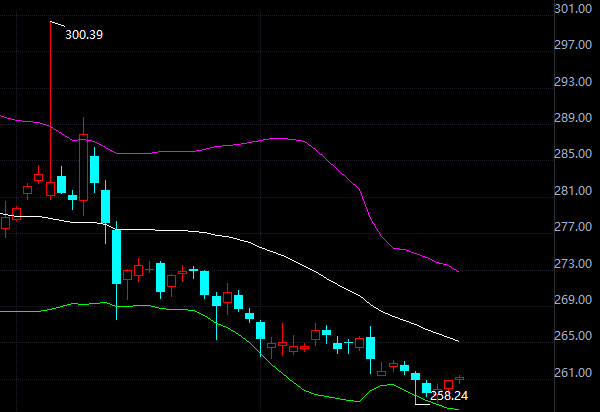Click the 301.00 price axis label
The width and height of the screenshot is (600, 412).
[x=573, y=9]
